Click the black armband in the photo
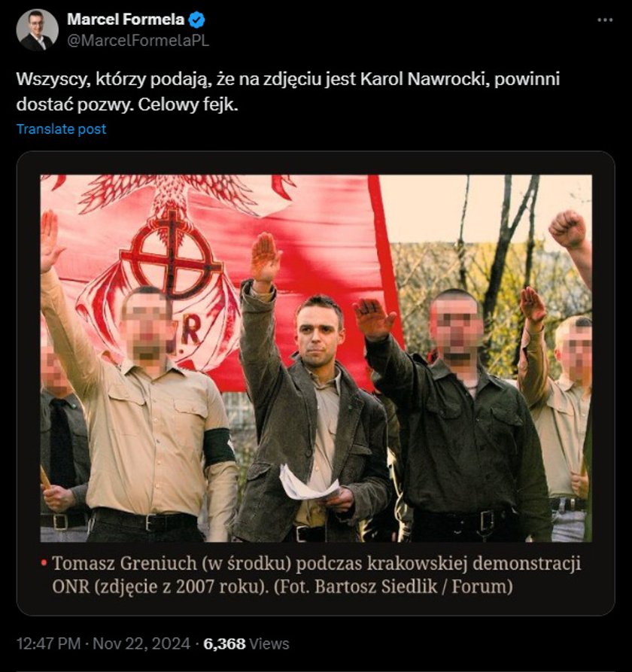 pos(219,447)
